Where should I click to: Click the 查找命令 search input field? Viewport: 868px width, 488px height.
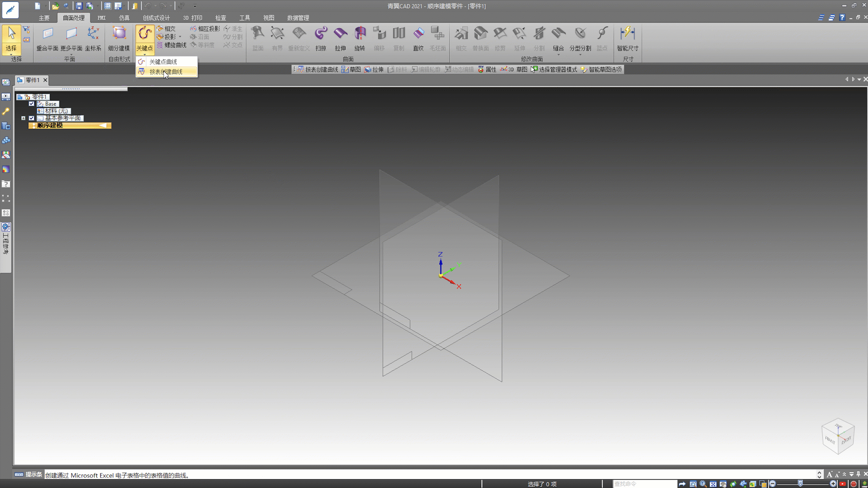click(645, 484)
